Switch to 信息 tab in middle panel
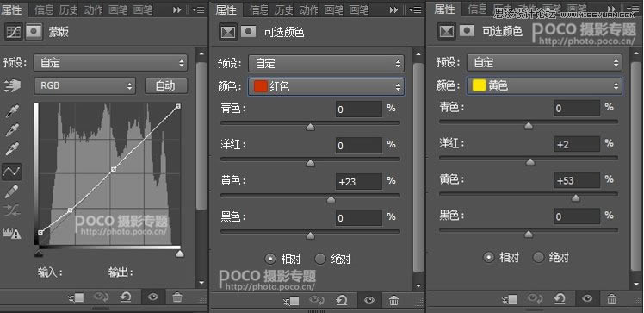The width and height of the screenshot is (644, 313). click(259, 9)
